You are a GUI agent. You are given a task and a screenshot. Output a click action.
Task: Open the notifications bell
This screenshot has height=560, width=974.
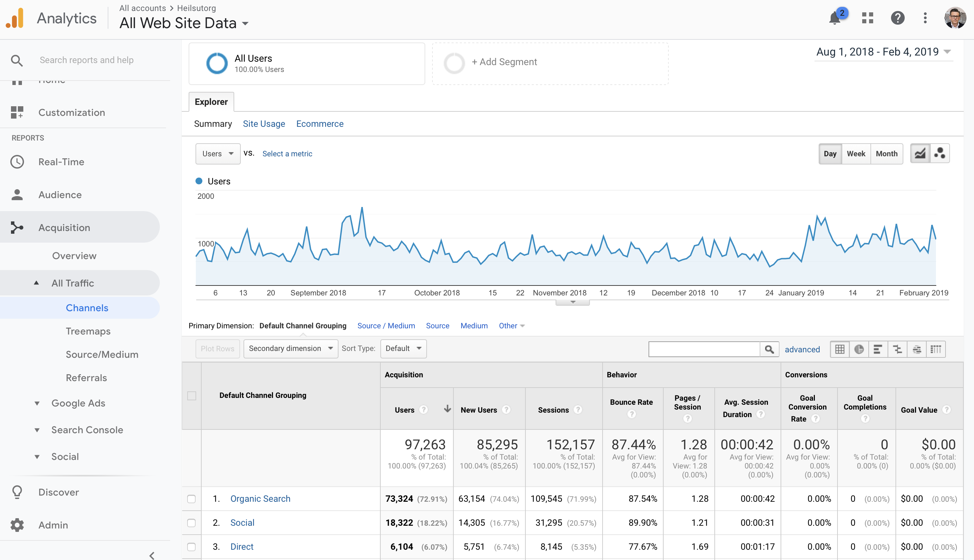(x=834, y=18)
